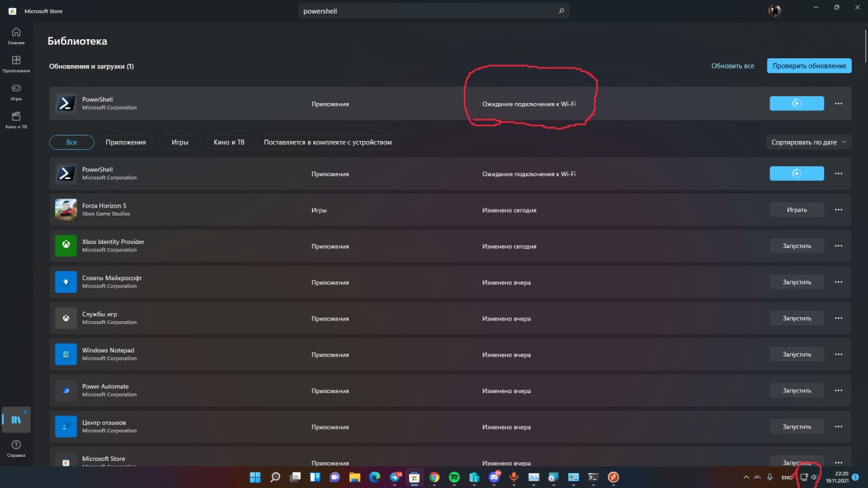Click the Forza Horizon 5 thumbnail
Viewport: 868px width, 488px height.
pyautogui.click(x=66, y=209)
